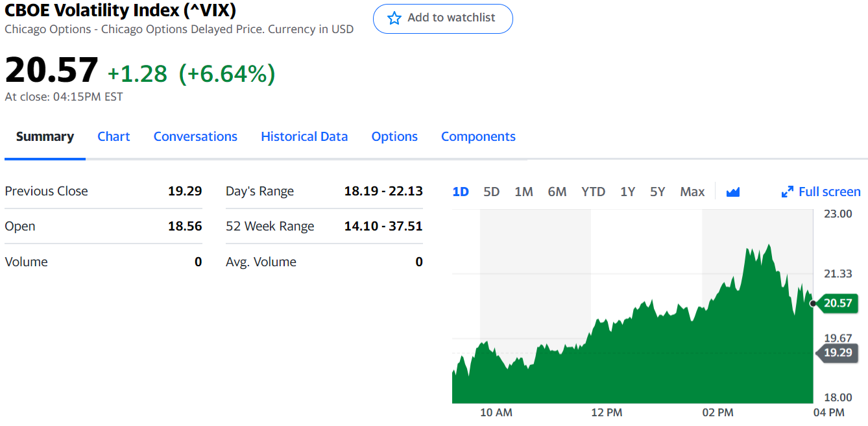868x426 pixels.
Task: Select the 1D chart range
Action: coord(461,192)
